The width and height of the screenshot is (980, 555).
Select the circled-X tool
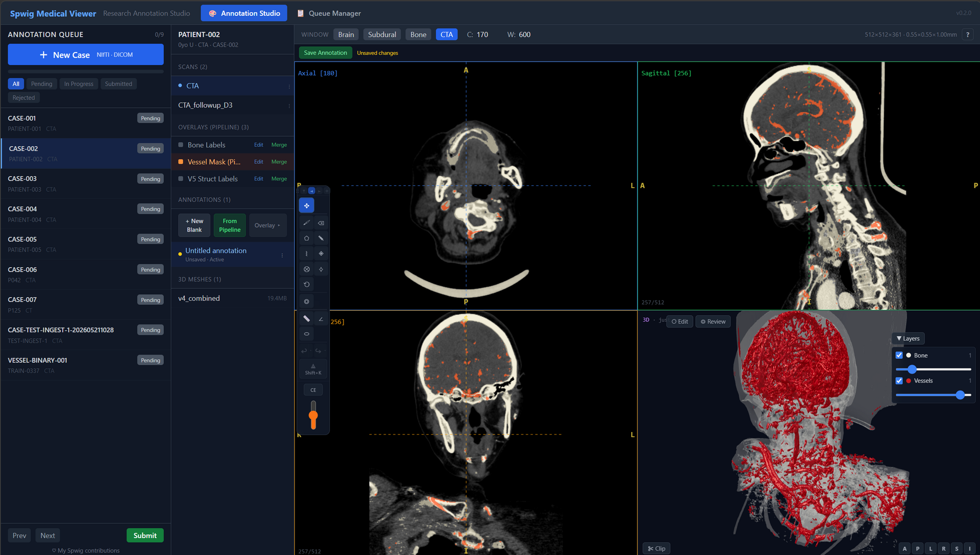click(x=306, y=269)
